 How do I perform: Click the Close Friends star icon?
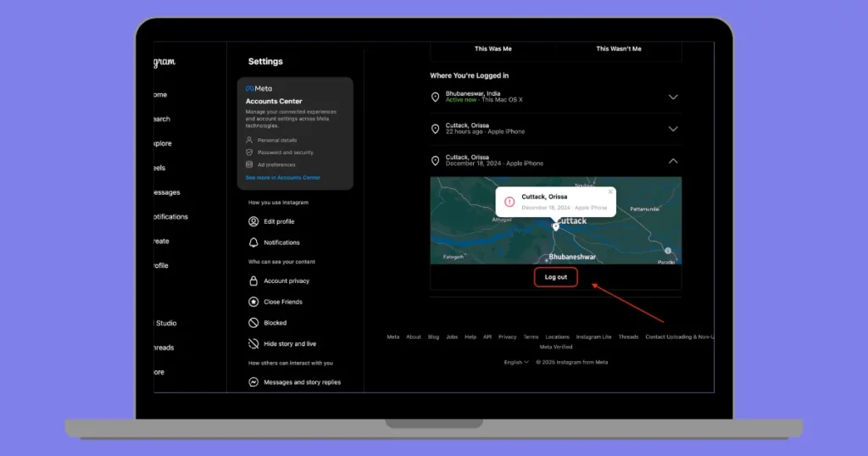[x=253, y=302]
